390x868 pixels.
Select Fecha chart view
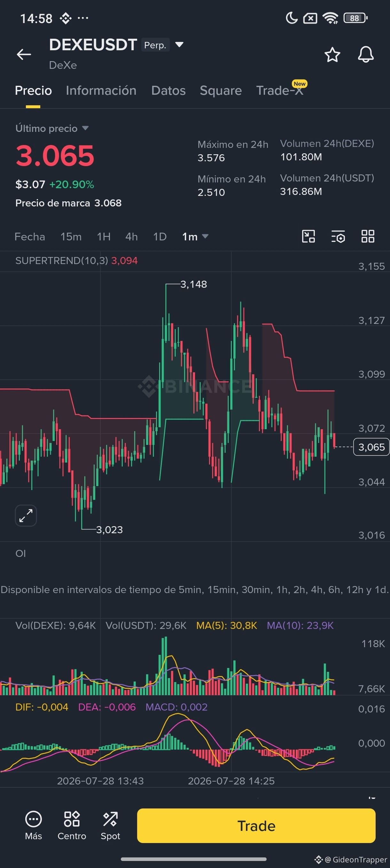[x=30, y=237]
